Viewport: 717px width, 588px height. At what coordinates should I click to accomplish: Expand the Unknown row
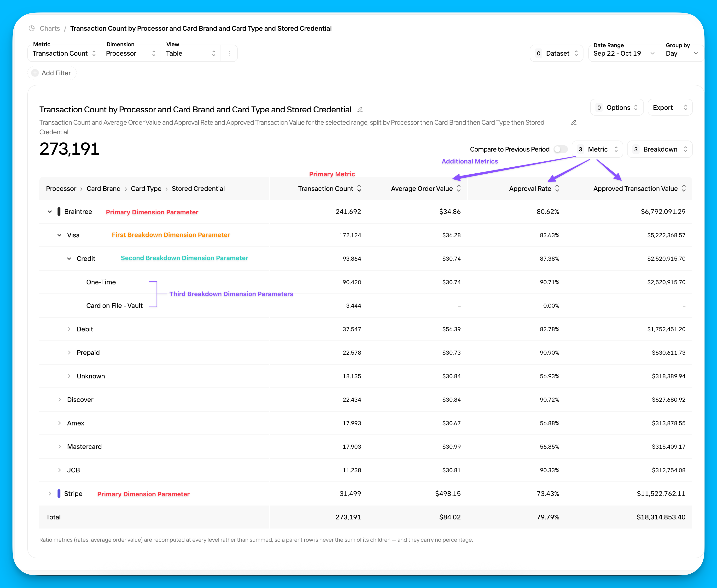[69, 376]
